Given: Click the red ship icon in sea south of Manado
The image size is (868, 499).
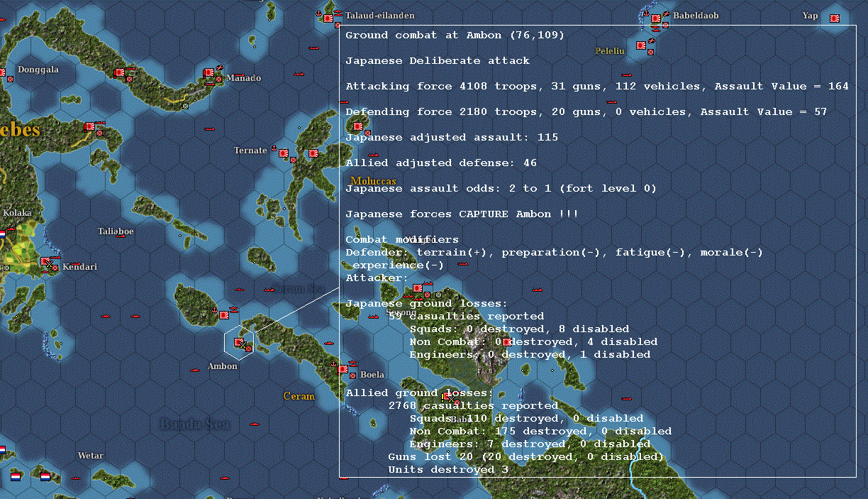Looking at the screenshot, I should pyautogui.click(x=210, y=128).
